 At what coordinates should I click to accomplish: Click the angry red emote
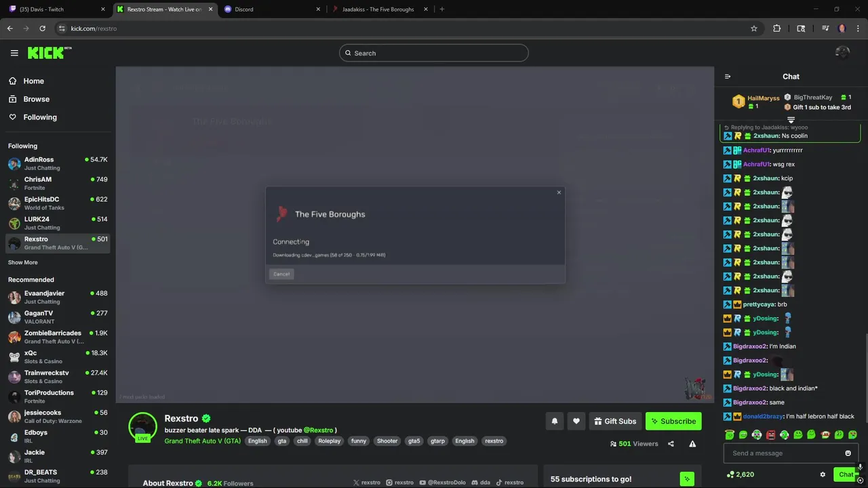point(770,434)
